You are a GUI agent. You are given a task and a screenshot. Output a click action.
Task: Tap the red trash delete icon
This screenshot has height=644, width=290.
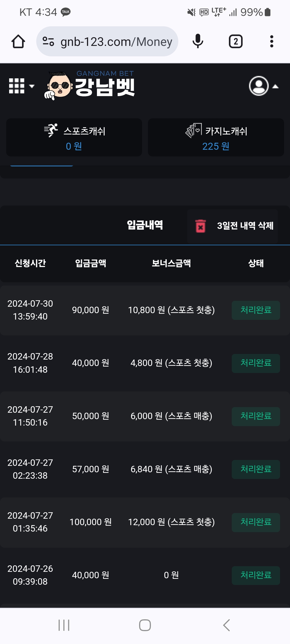tap(200, 226)
